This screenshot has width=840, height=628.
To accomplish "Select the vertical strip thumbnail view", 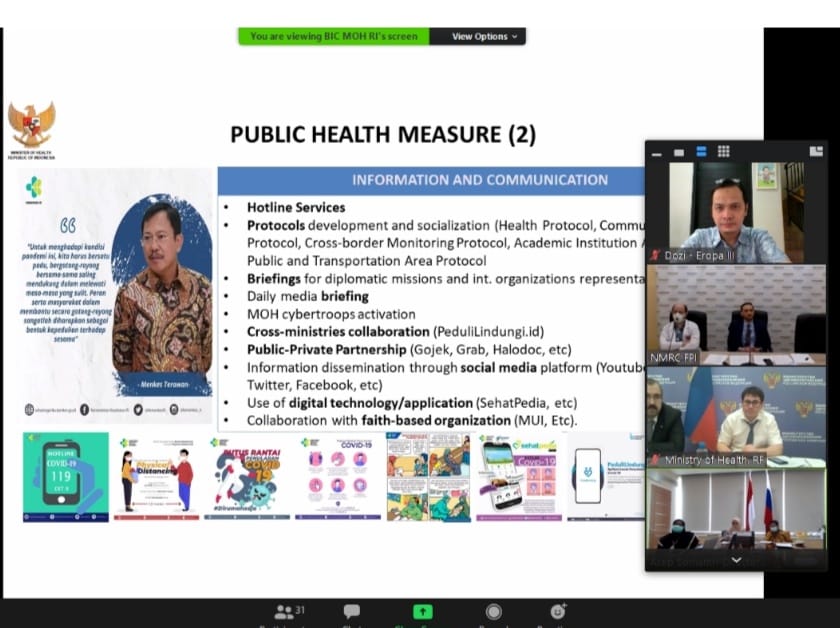I will 701,152.
